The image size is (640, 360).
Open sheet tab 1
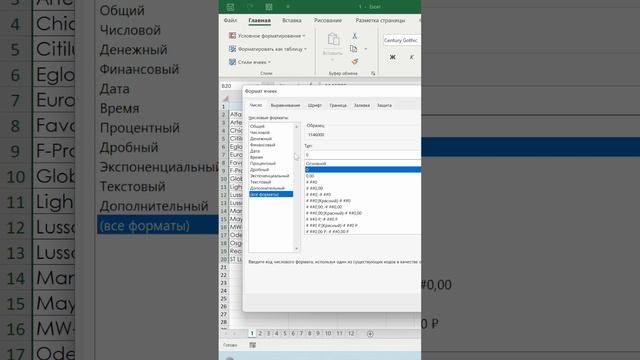252,333
